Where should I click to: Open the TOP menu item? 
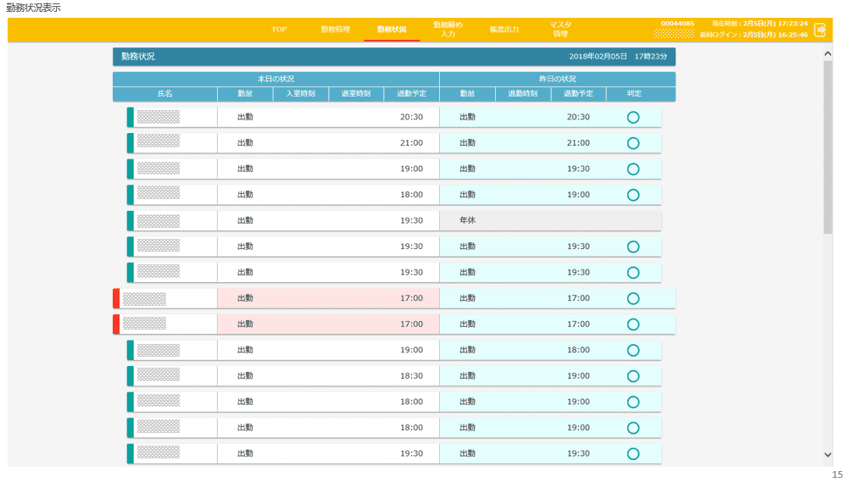point(279,30)
